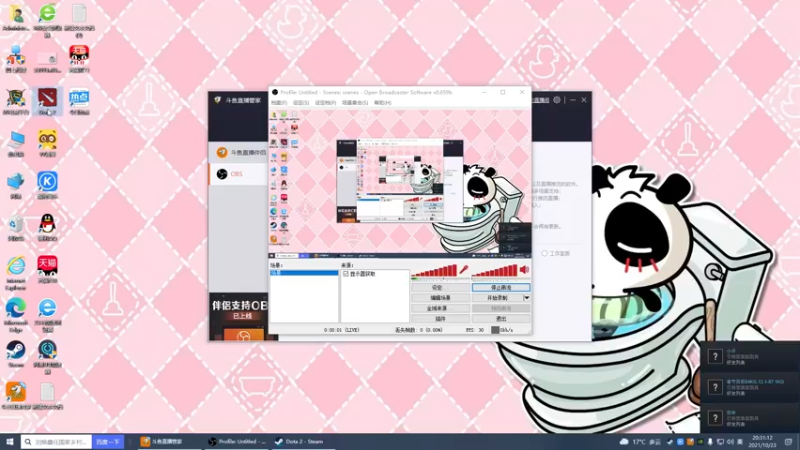
Task: Toggle the 显示器获取 source checkbox
Action: click(346, 274)
